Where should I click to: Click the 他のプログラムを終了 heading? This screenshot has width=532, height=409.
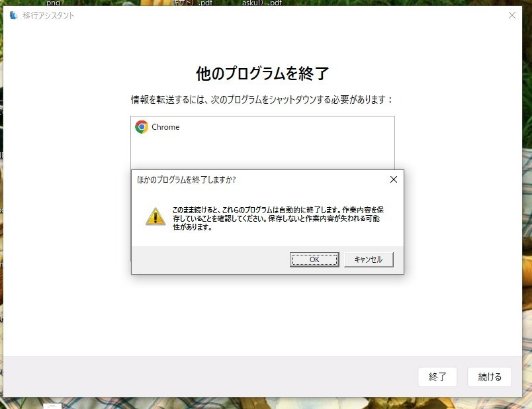[x=262, y=73]
